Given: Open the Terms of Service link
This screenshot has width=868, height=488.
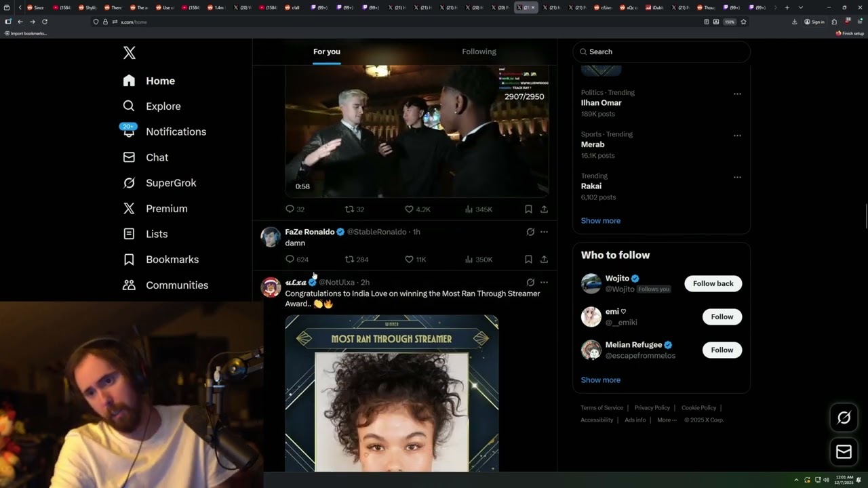Looking at the screenshot, I should (601, 408).
